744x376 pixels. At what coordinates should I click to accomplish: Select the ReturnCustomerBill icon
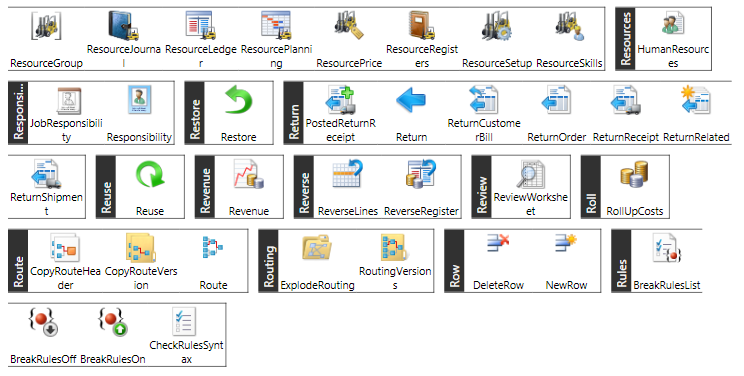click(484, 100)
